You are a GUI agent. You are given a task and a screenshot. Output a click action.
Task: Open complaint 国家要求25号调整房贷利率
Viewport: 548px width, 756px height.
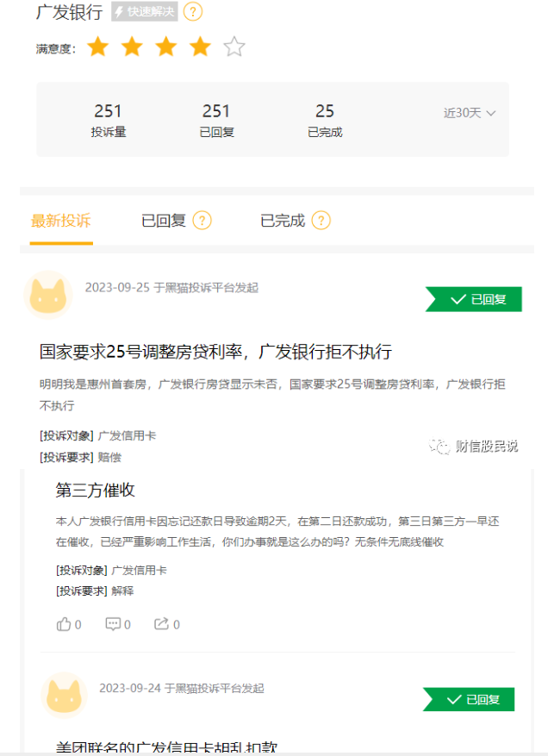(x=215, y=352)
